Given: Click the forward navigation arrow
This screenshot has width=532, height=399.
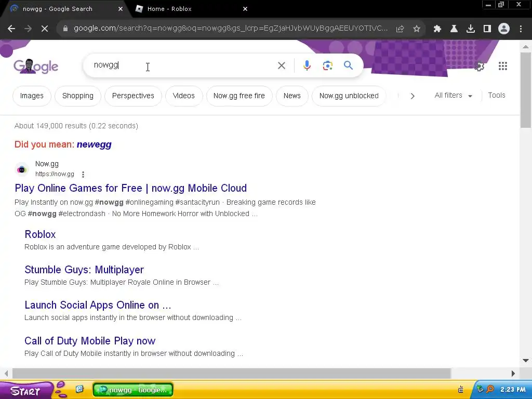Looking at the screenshot, I should [28, 29].
